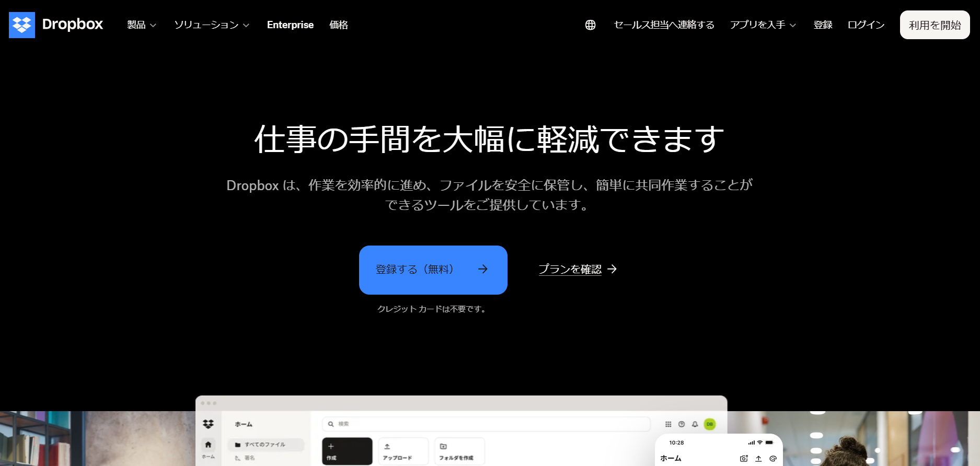This screenshot has height=466, width=980.
Task: Click the notification bell icon in preview
Action: (695, 424)
